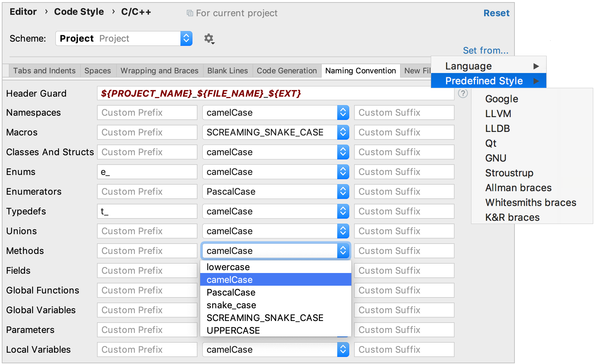Click the Set from... link
The image size is (595, 364).
click(485, 51)
